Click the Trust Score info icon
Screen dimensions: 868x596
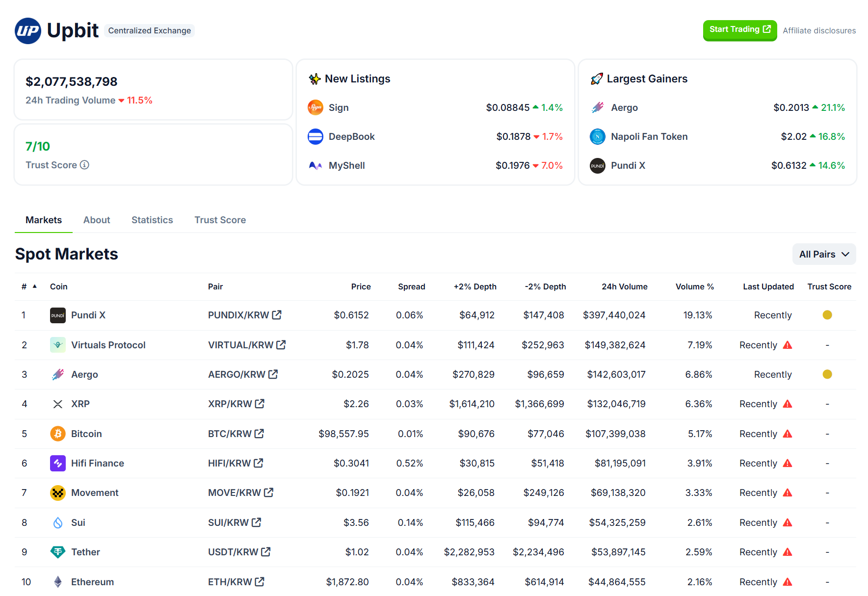click(x=84, y=165)
